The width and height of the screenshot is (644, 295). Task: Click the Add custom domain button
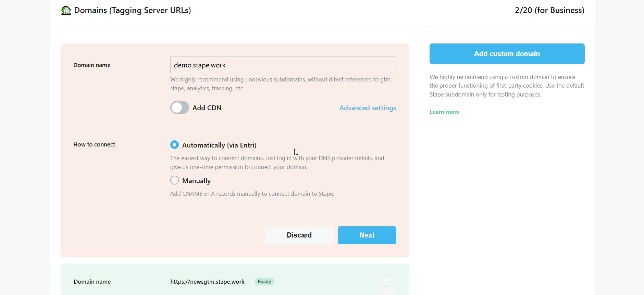point(507,54)
